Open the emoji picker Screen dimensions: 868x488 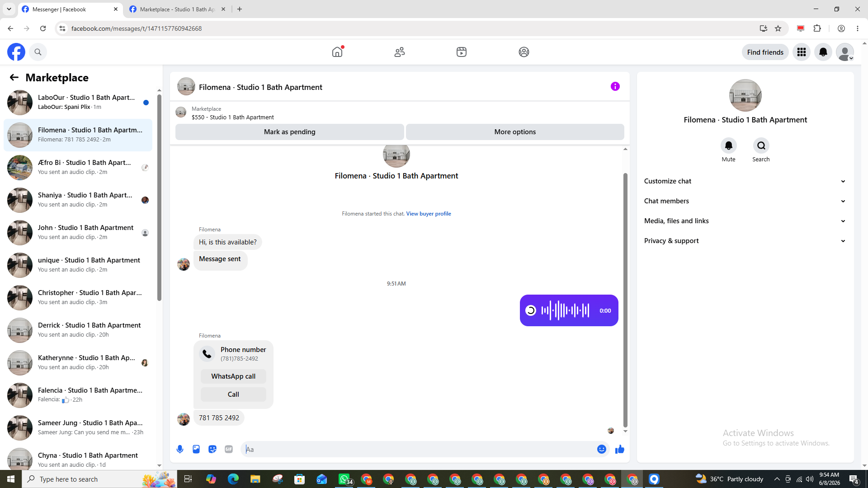(x=602, y=449)
